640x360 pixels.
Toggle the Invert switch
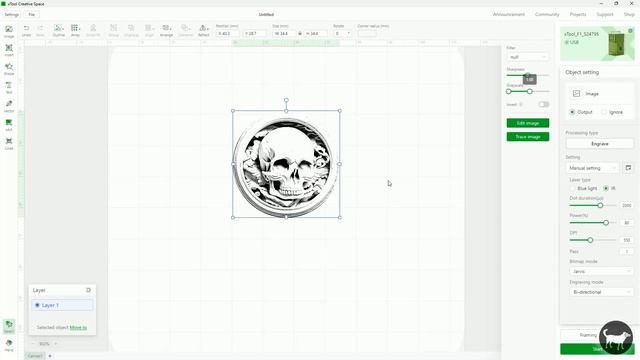point(544,104)
